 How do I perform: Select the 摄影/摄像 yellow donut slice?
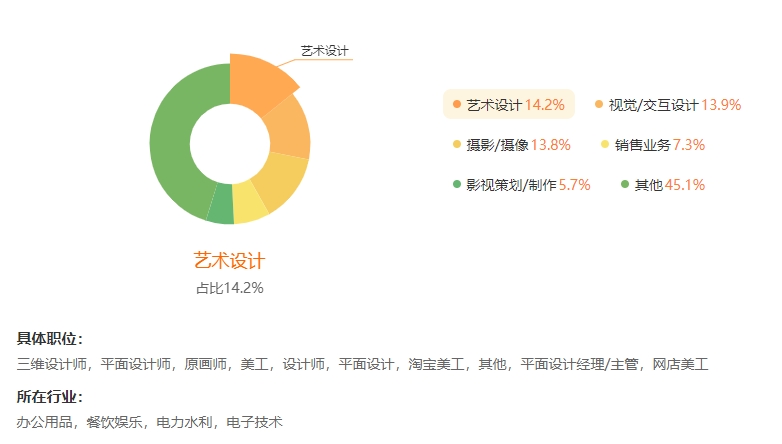[x=281, y=180]
